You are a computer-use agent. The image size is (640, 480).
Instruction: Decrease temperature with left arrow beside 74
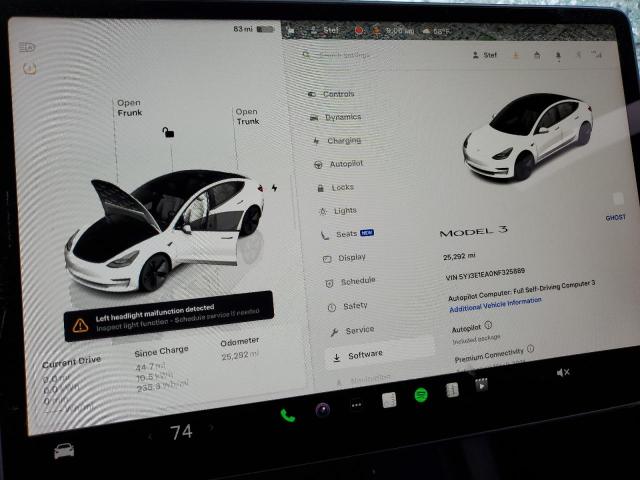tap(150, 436)
